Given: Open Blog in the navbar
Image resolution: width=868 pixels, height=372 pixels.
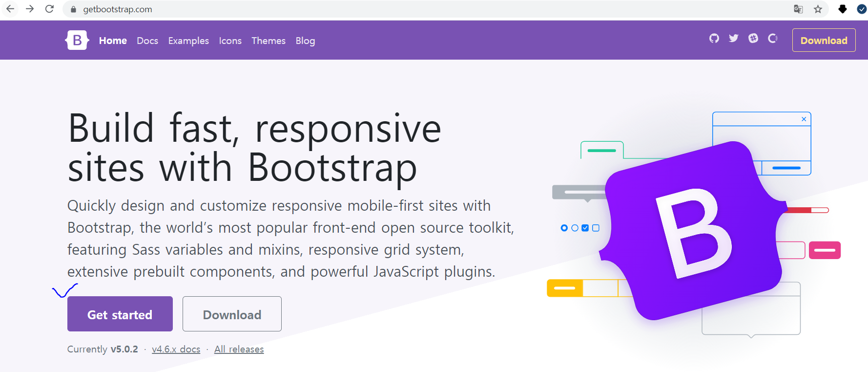Looking at the screenshot, I should tap(305, 41).
